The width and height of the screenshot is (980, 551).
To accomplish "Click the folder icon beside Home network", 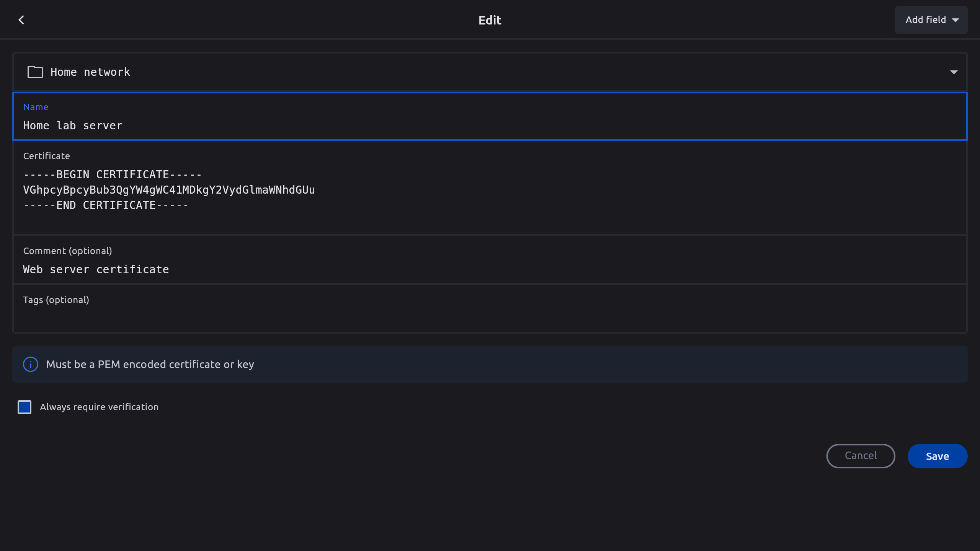I will point(35,72).
